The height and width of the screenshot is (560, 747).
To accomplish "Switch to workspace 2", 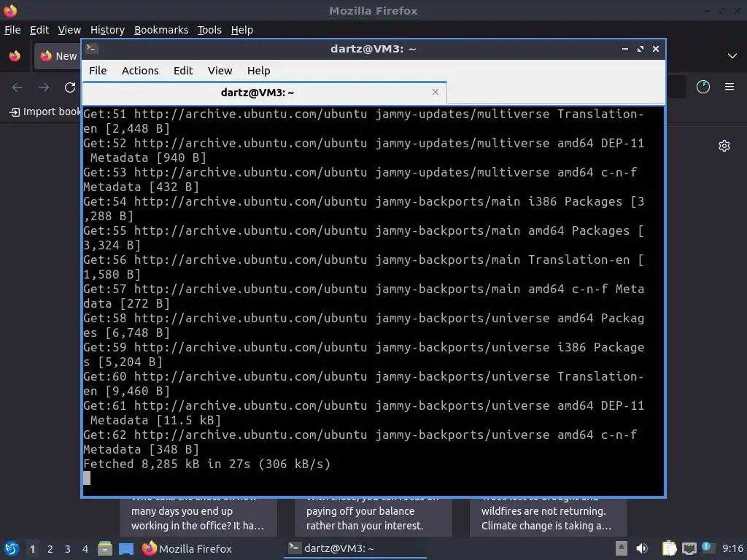I will (x=50, y=549).
